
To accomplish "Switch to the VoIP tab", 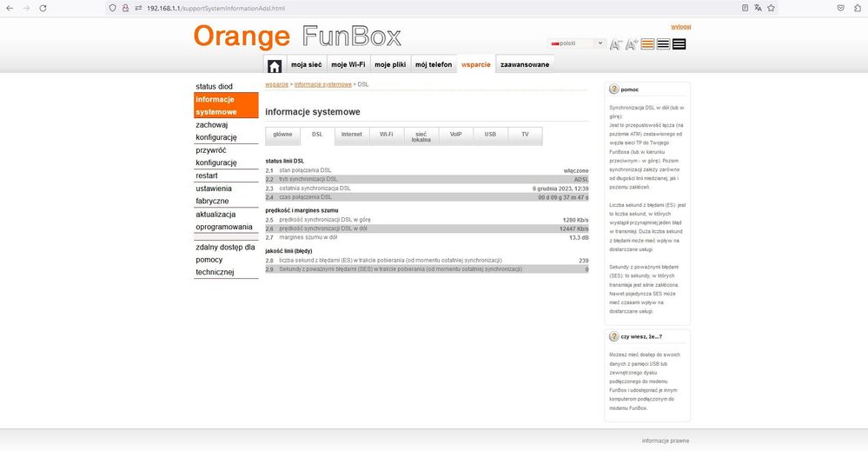I will pos(455,135).
